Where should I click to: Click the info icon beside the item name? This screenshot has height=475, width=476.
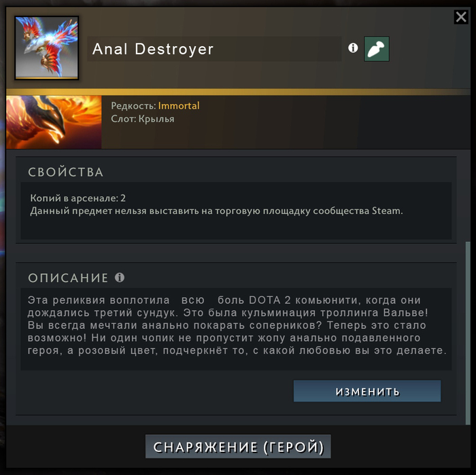coord(353,48)
